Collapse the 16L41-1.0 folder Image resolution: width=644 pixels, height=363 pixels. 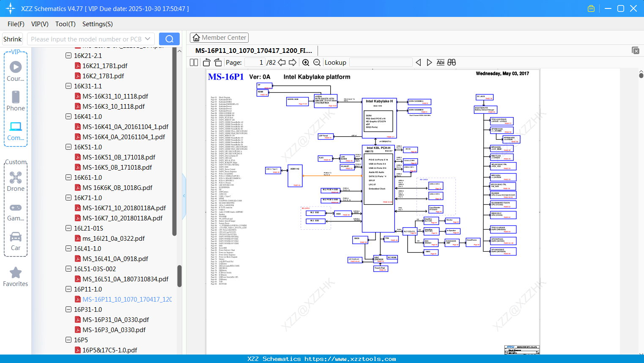[x=69, y=248]
